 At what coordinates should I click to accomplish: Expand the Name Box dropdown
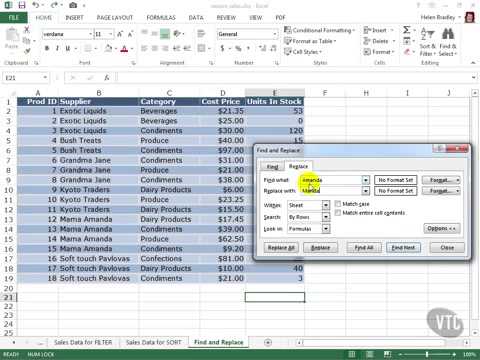pyautogui.click(x=45, y=78)
